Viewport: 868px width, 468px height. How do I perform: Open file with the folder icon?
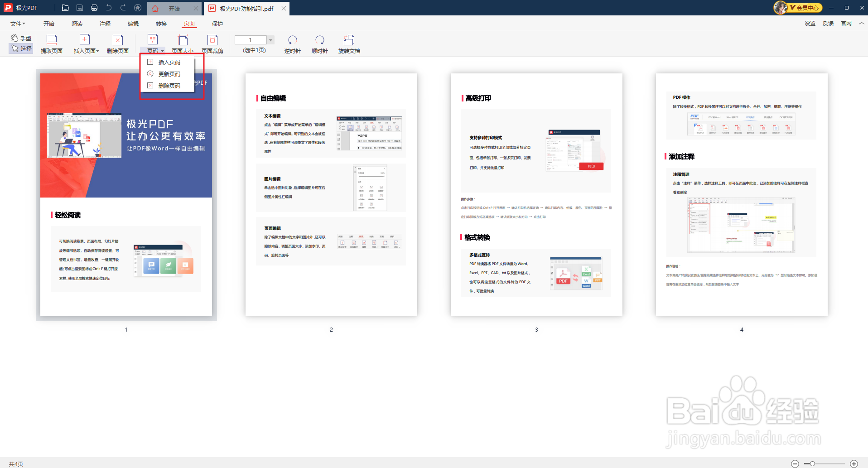point(65,8)
